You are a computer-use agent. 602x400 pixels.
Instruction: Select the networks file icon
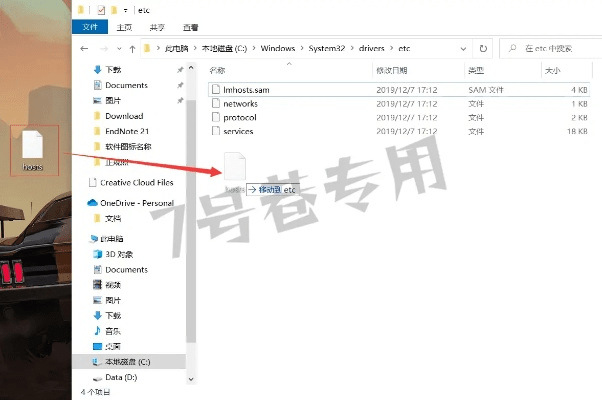(214, 104)
